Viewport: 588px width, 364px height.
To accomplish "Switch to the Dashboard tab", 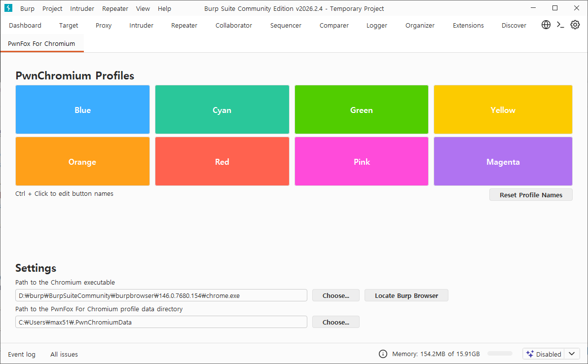I will [x=25, y=26].
